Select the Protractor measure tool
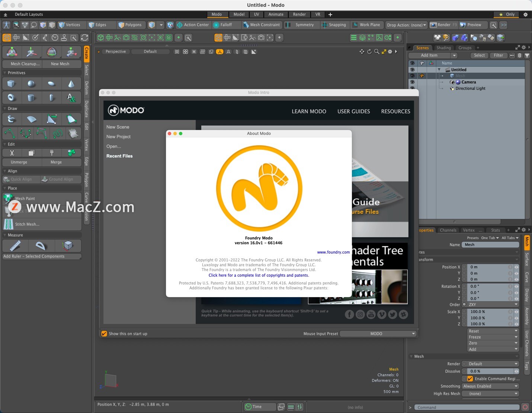532x413 pixels. [x=41, y=245]
